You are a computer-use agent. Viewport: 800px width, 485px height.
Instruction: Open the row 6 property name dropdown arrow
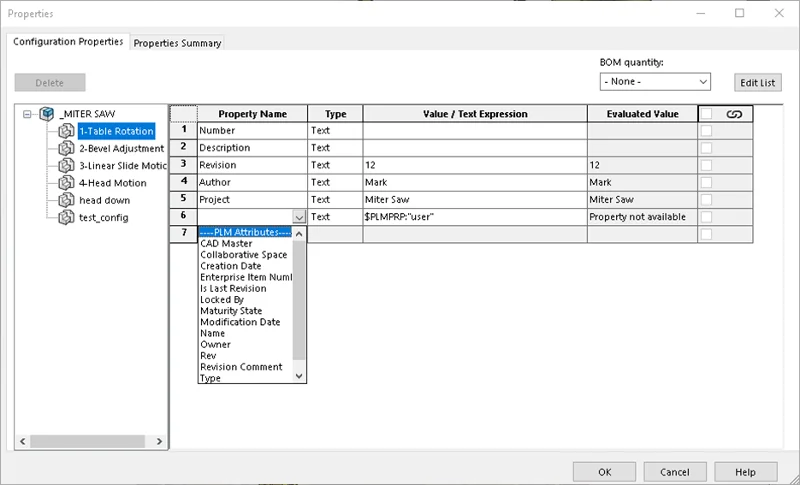299,217
